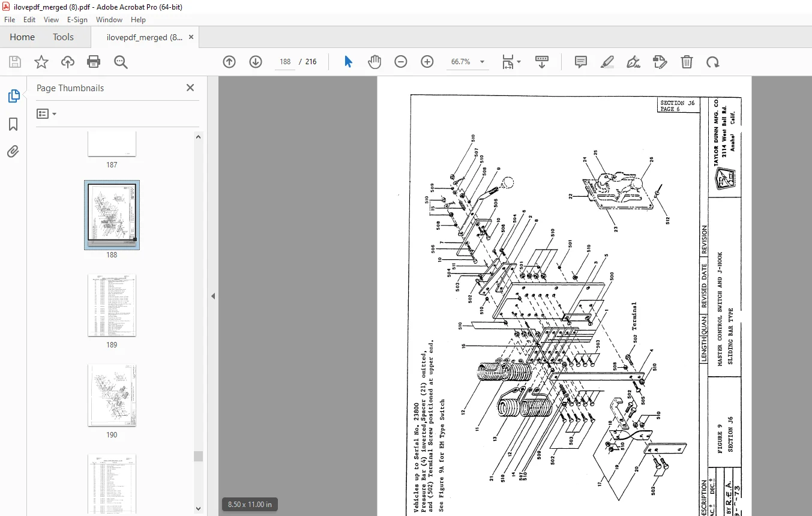Select the highlight text pen tool
The height and width of the screenshot is (516, 812).
pyautogui.click(x=607, y=62)
